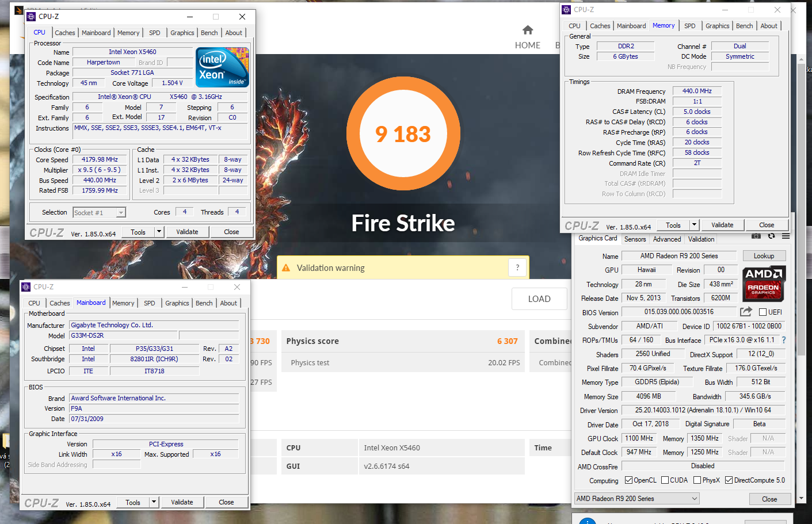Toggle the UEFI checkbox in GPU-Z

(x=763, y=312)
